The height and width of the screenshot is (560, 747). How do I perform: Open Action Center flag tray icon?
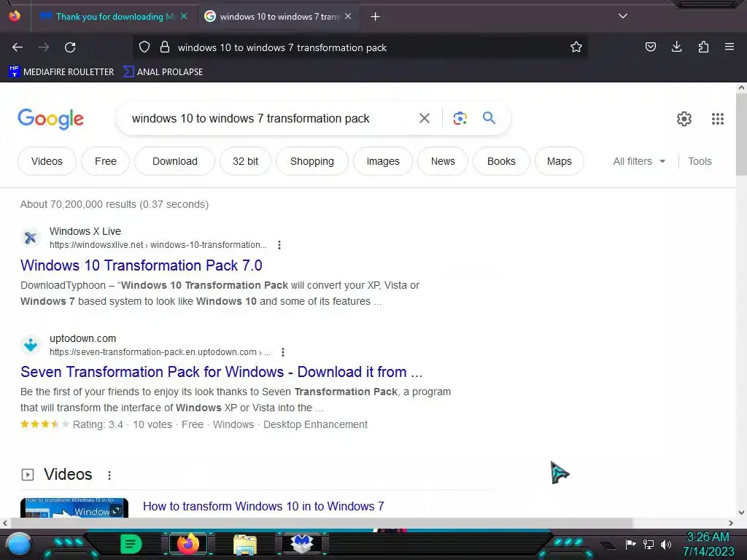(630, 544)
